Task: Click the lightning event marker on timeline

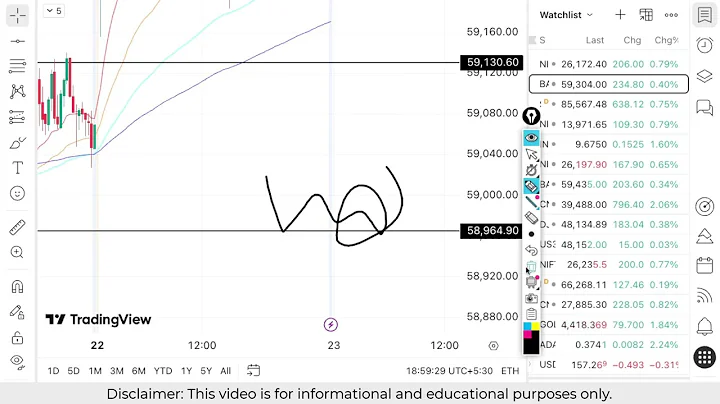Action: tap(331, 325)
